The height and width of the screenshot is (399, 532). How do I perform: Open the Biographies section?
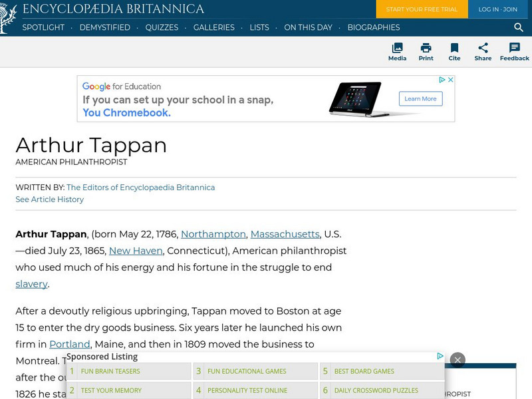click(x=374, y=27)
